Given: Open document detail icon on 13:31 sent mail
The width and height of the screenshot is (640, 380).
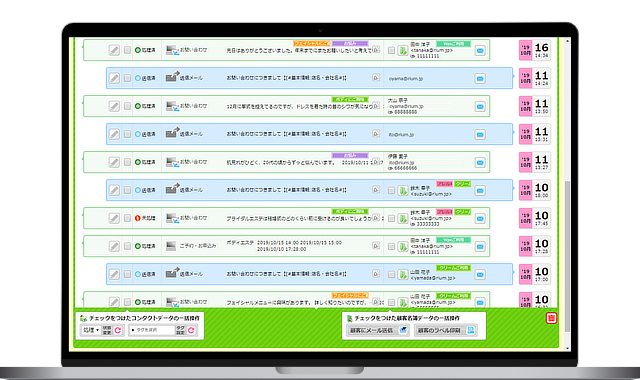Looking at the screenshot, I should (x=376, y=133).
